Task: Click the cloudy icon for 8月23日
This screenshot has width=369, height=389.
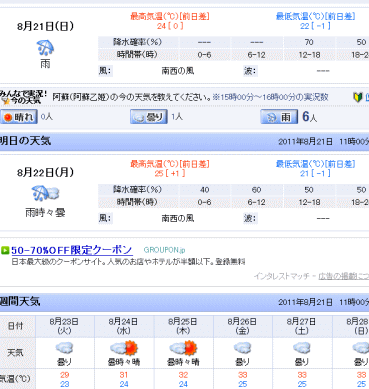Action: (64, 349)
